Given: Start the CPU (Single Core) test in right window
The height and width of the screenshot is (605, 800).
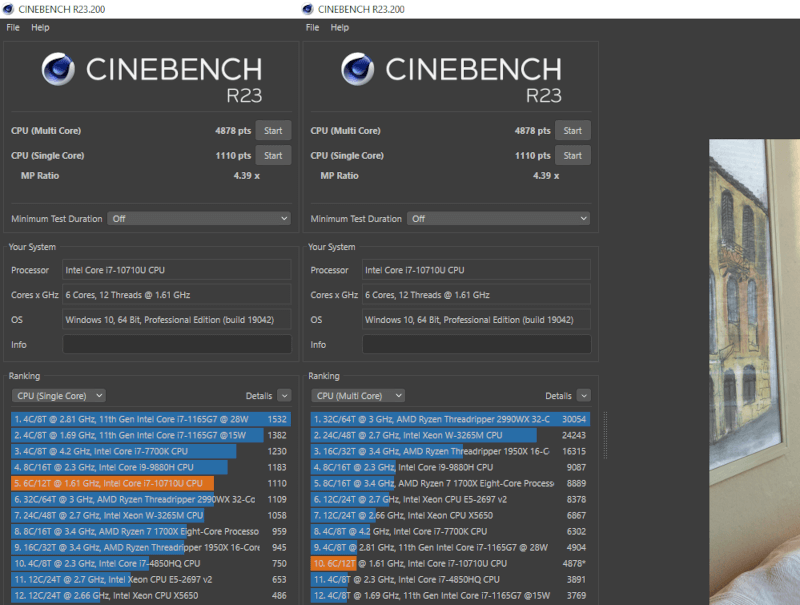Looking at the screenshot, I should (x=572, y=155).
